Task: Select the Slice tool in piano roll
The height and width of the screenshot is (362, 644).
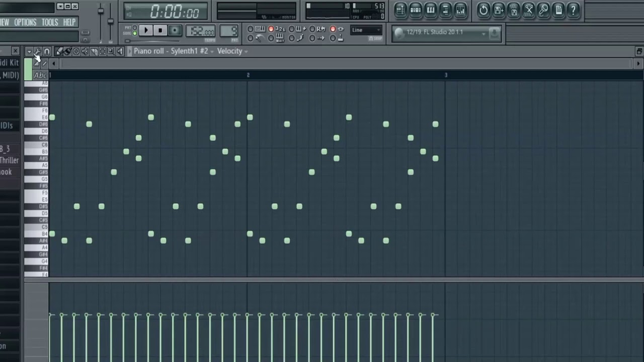Action: (x=93, y=51)
